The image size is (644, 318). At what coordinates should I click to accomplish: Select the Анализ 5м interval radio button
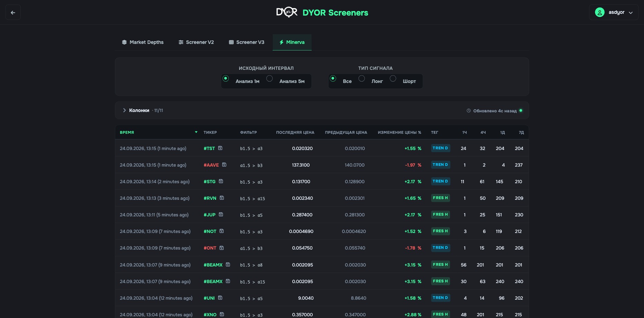tap(270, 78)
